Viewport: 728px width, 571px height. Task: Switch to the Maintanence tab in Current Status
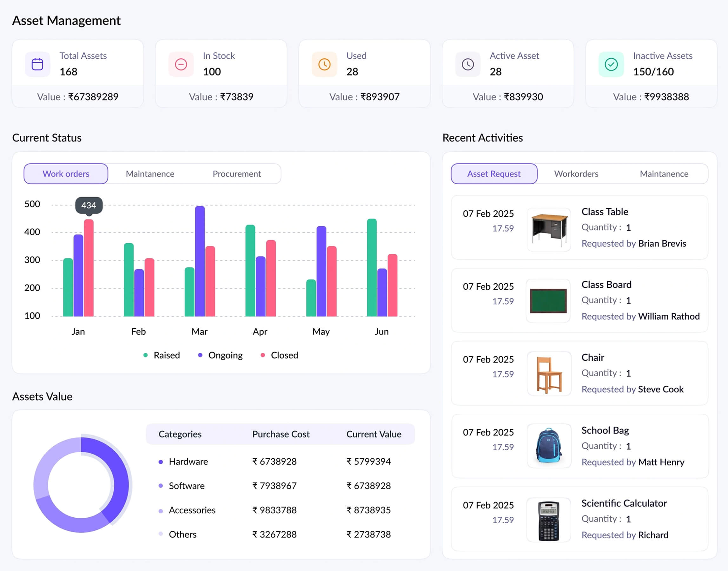(150, 174)
